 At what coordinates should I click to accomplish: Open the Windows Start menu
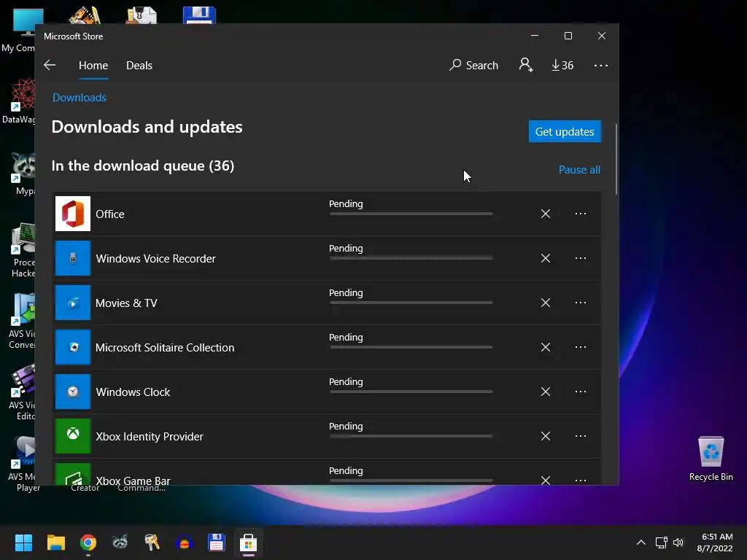(23, 542)
